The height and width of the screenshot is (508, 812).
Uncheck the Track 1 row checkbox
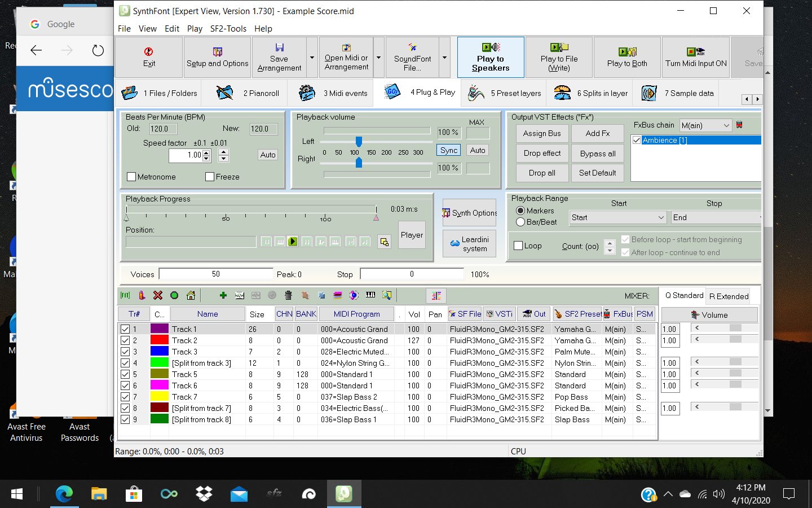pyautogui.click(x=125, y=329)
